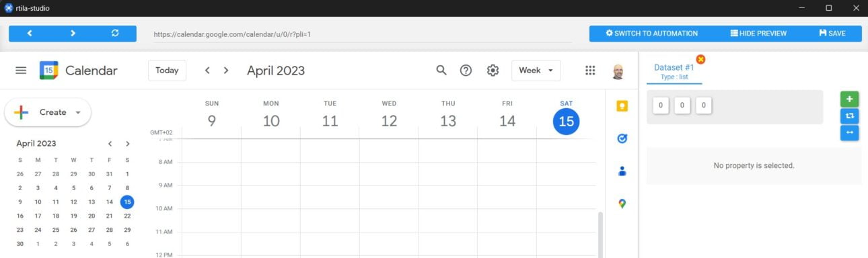This screenshot has width=868, height=258.
Task: Open Google Keep in the side panel
Action: tap(622, 106)
